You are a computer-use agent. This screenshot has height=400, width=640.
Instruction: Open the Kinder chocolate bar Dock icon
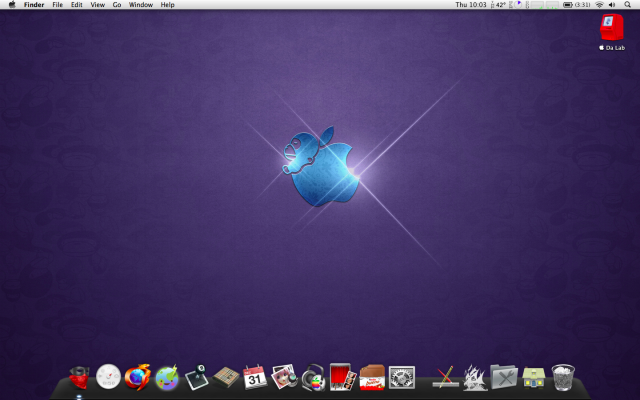pos(372,377)
